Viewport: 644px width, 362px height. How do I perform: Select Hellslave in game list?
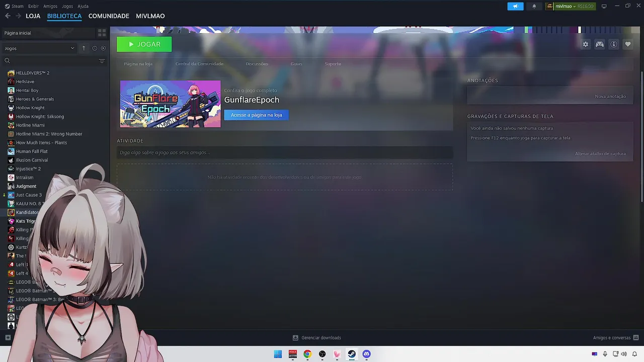tap(25, 81)
